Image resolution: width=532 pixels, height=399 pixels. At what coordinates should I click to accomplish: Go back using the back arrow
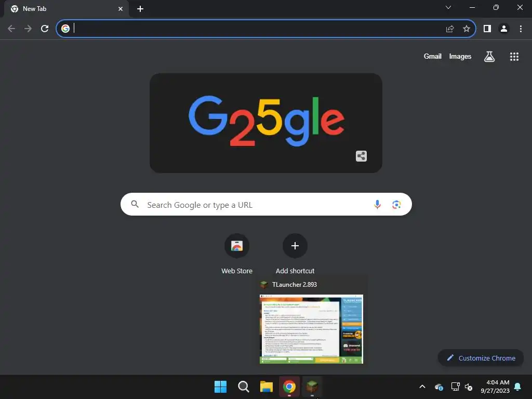pyautogui.click(x=11, y=29)
